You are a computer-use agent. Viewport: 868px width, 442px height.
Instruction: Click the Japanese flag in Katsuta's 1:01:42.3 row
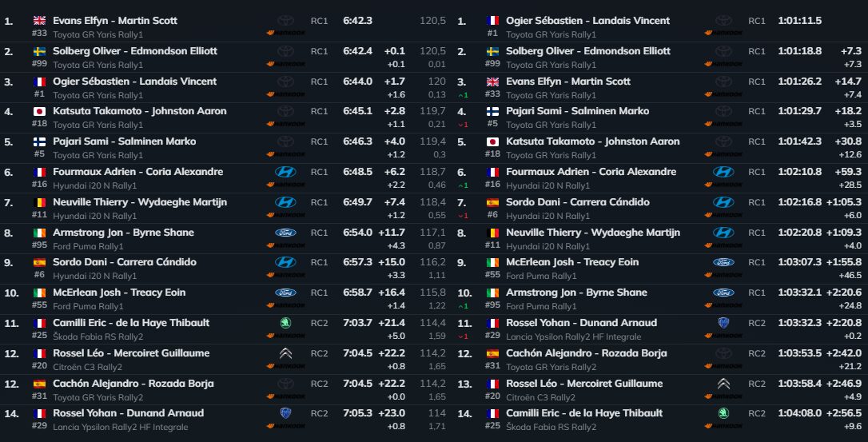[493, 141]
